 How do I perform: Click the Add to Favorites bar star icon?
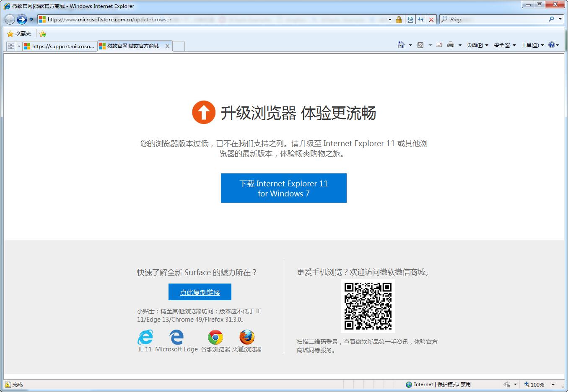click(42, 34)
